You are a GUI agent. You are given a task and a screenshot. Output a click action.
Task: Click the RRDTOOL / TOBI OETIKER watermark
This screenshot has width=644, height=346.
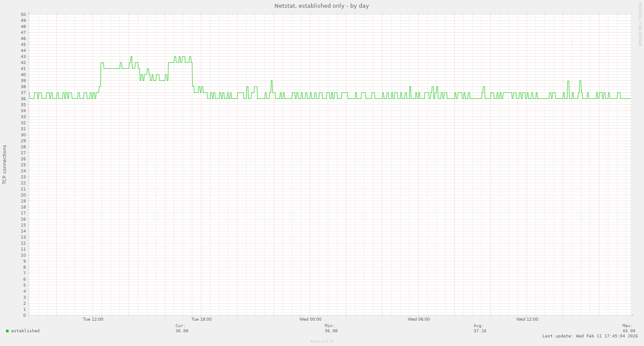point(640,26)
